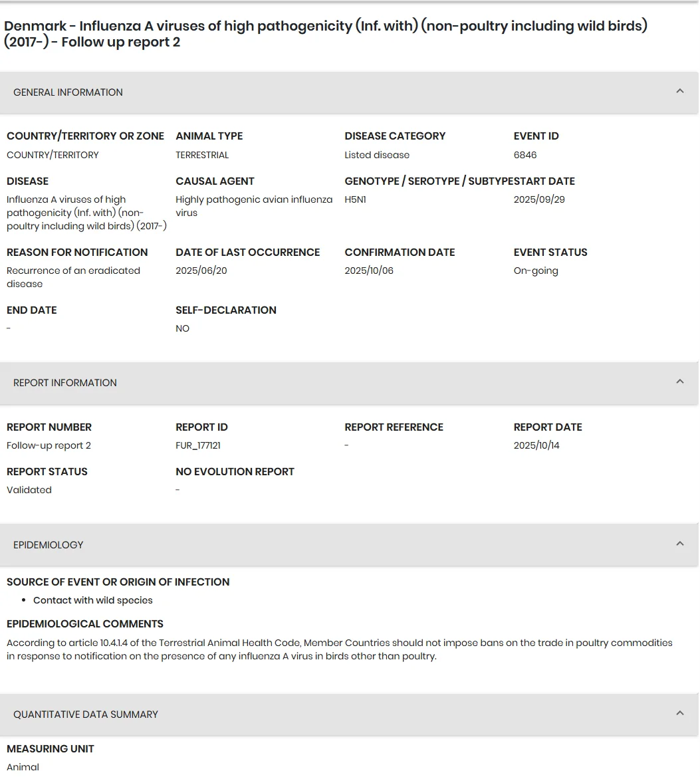
Task: Click the Validated report status value
Action: pos(29,490)
